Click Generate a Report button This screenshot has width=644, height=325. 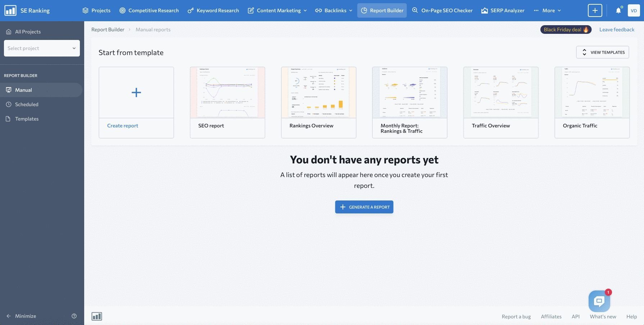[364, 207]
